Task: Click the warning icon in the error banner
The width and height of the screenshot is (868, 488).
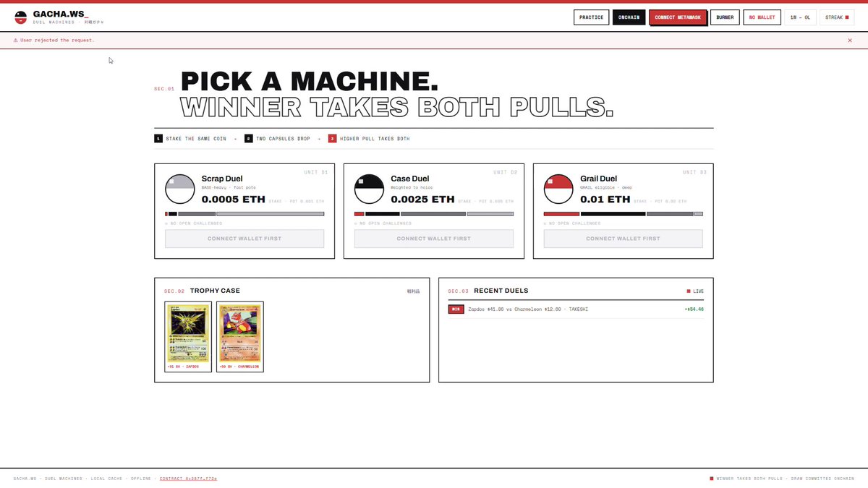Action: pos(16,40)
